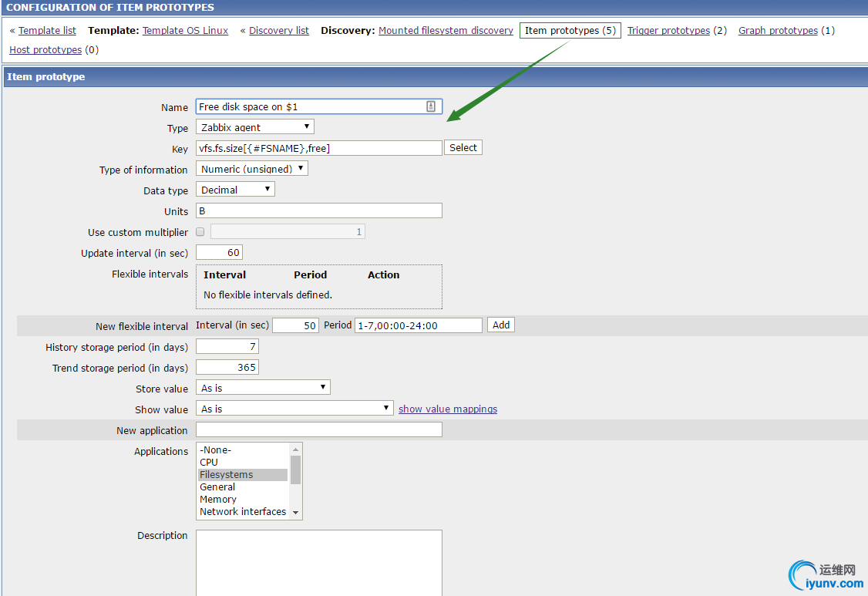Select Network interfaces in Applications list
Screen dimensions: 868x596
click(x=243, y=511)
